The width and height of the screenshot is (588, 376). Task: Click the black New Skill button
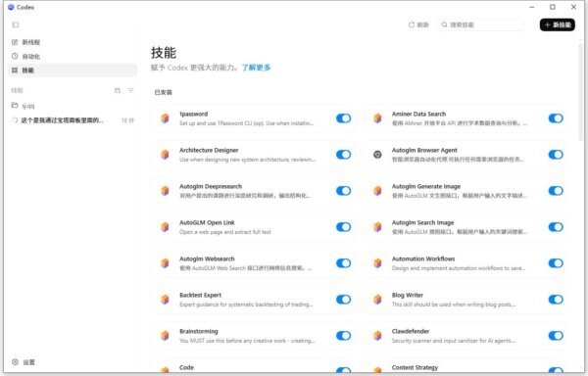click(558, 24)
